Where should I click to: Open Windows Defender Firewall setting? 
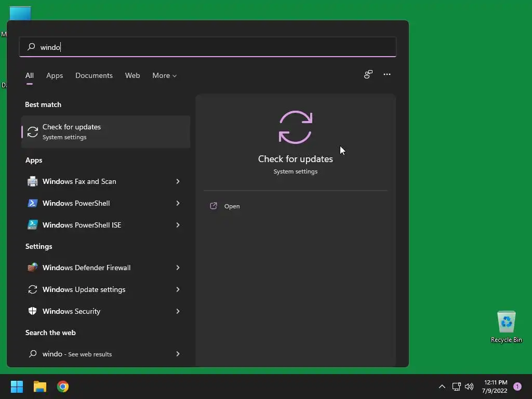tap(105, 268)
